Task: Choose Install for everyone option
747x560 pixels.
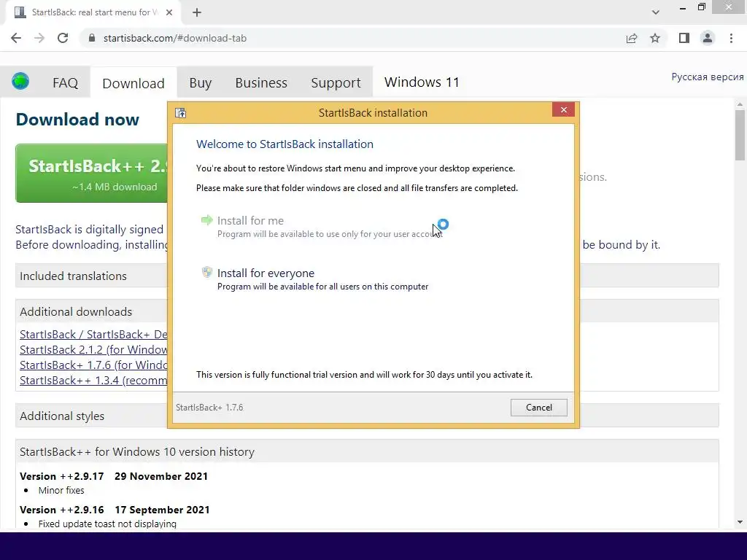Action: 315,279
